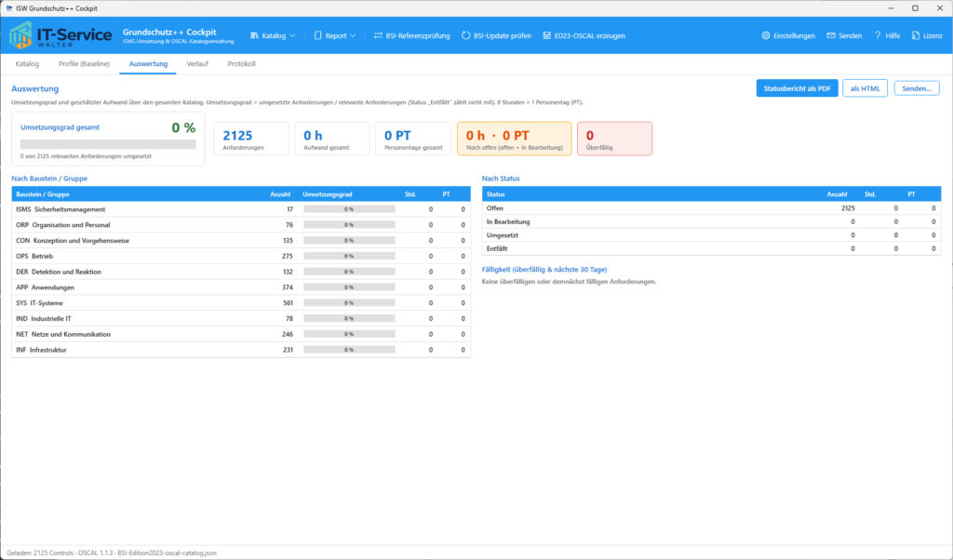Click the Lizenz icon
953x560 pixels.
click(x=916, y=36)
